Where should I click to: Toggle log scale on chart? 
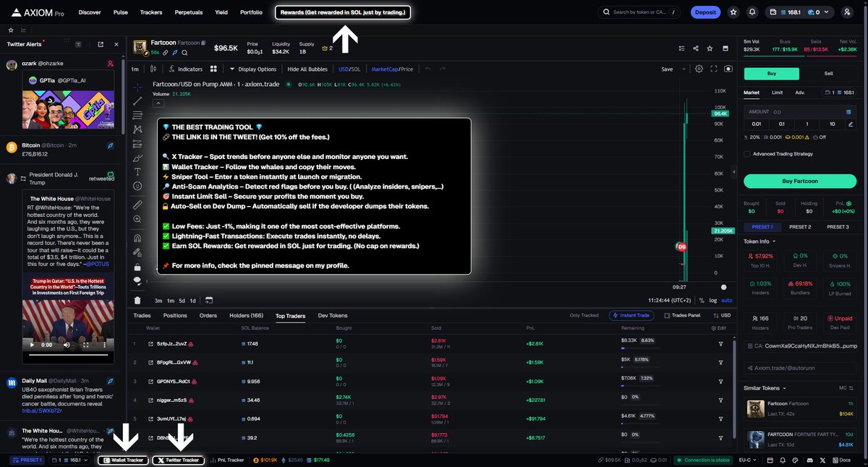713,300
